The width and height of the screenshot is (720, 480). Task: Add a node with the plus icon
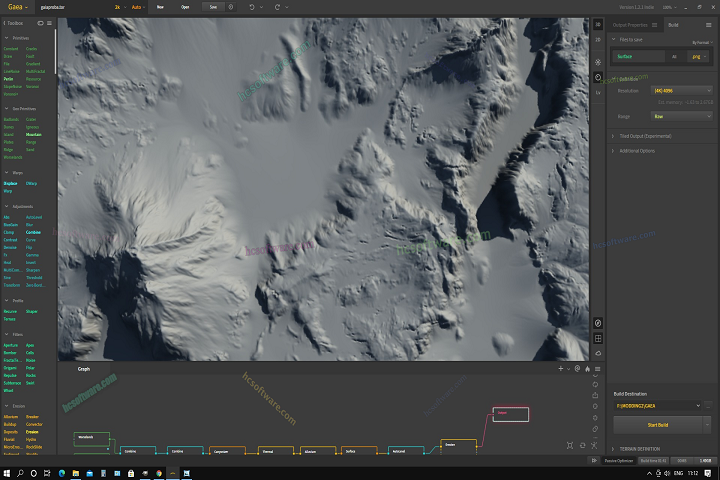[x=560, y=368]
